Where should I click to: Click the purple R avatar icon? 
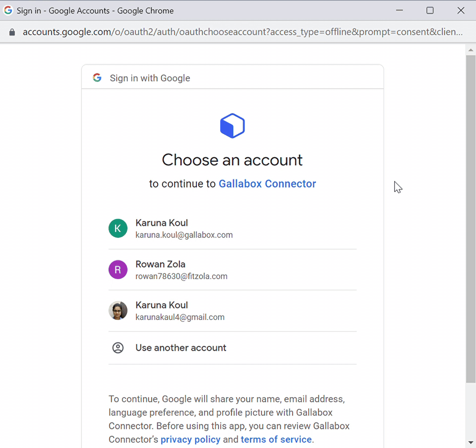(x=118, y=270)
